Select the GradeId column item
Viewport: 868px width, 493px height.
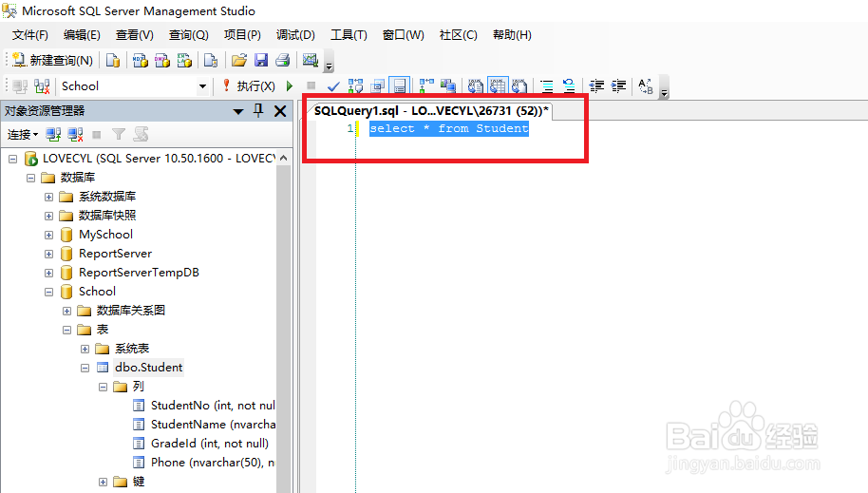pyautogui.click(x=201, y=444)
